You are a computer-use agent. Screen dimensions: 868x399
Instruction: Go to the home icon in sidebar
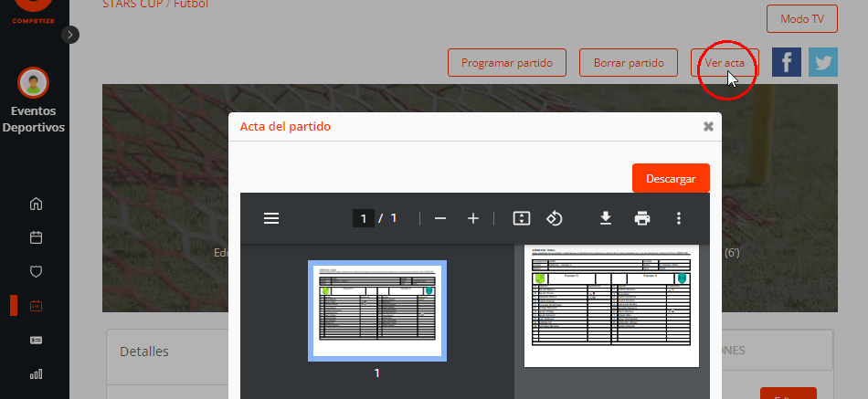point(36,204)
